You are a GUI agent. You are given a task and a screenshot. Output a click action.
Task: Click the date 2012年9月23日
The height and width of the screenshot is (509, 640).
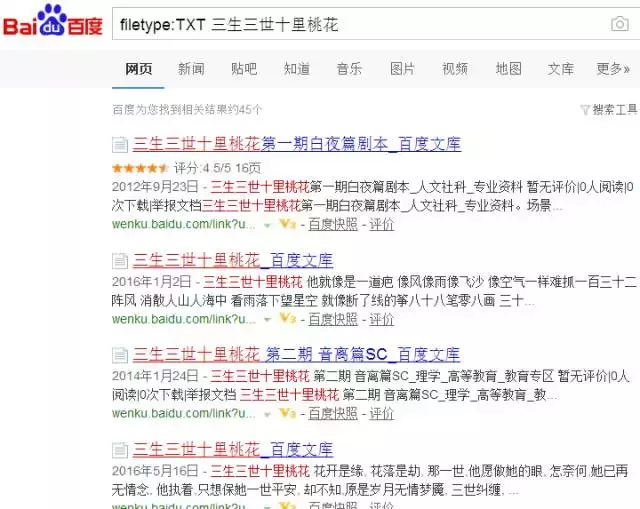point(155,187)
